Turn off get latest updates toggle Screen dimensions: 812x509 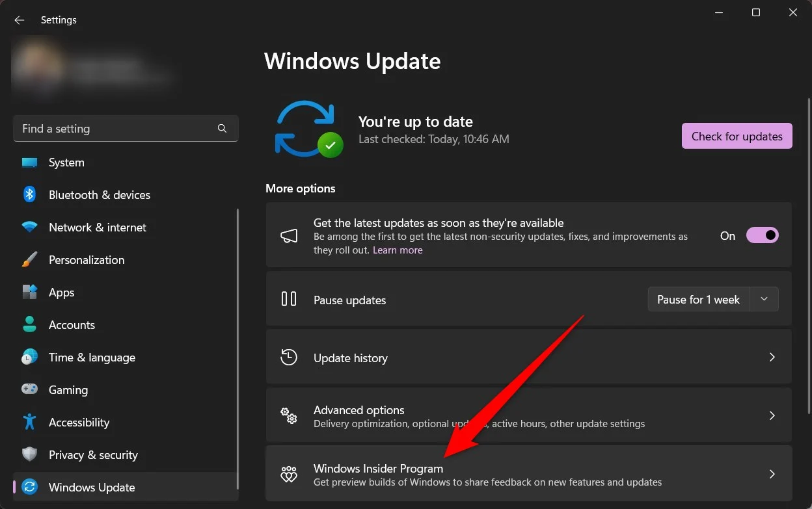point(762,235)
